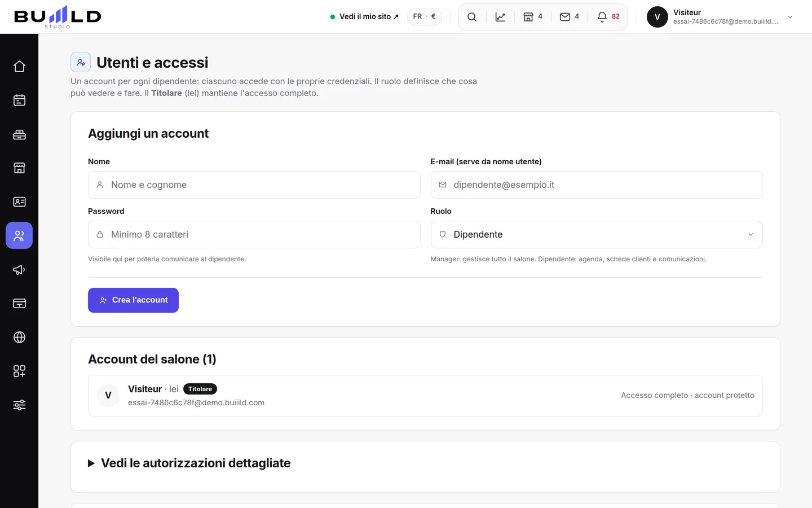This screenshot has width=812, height=508.
Task: Click the Visiteur account row V avatar
Action: coord(108,396)
